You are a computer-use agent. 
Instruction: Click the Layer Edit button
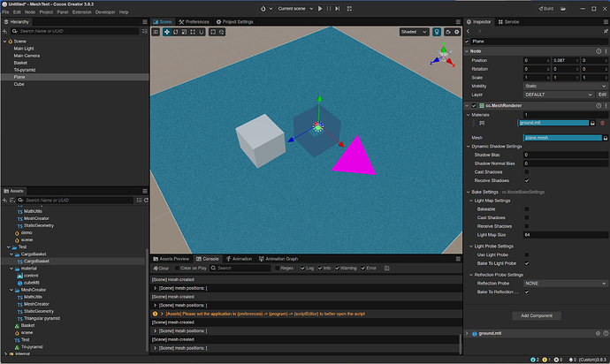[602, 95]
